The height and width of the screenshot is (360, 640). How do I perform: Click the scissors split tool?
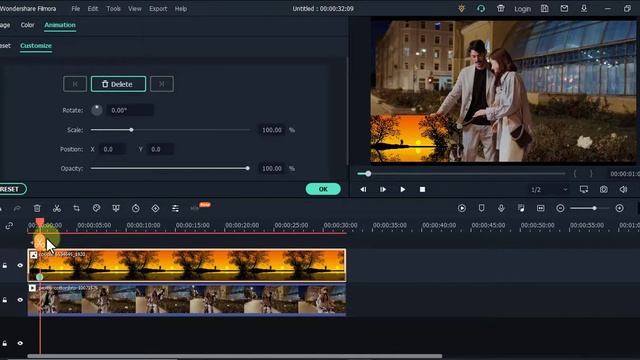click(57, 208)
